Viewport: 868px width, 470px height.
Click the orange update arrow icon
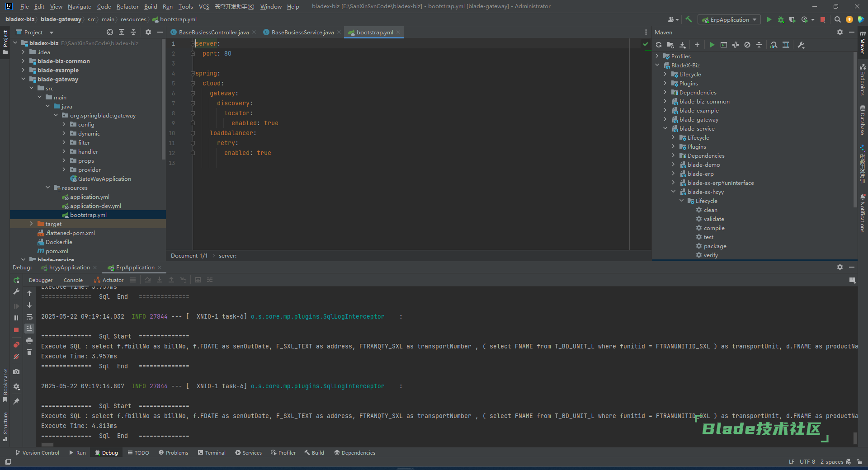point(849,19)
